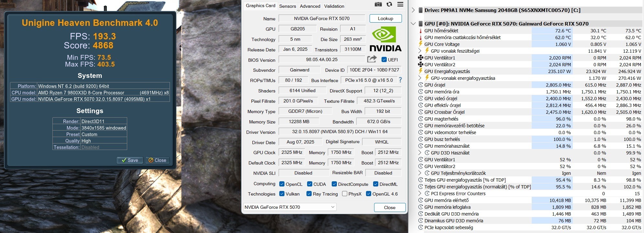Expand GPU D3D Használat row

point(420,153)
